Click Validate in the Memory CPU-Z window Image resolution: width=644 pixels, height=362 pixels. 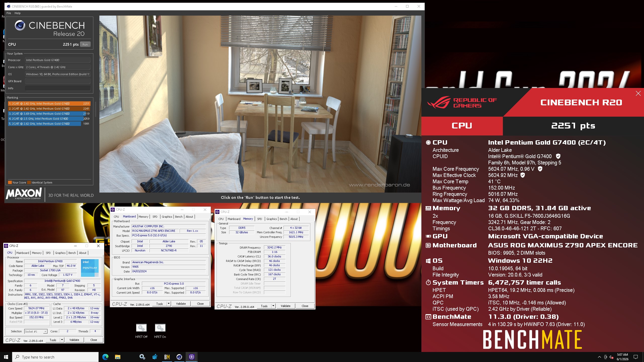(x=286, y=306)
